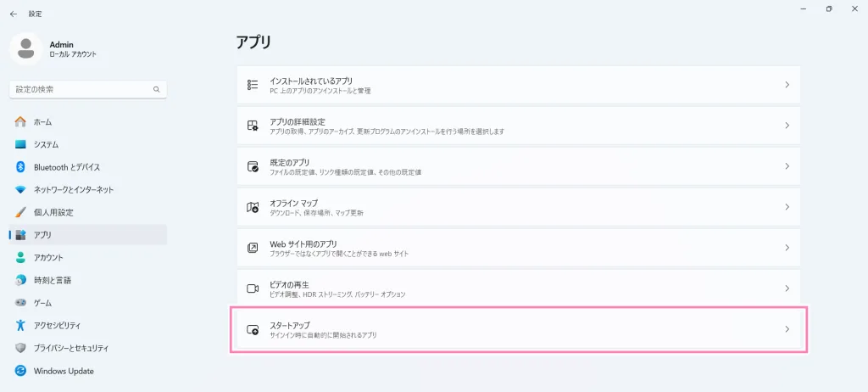Click the Advanced app settings icon
Image resolution: width=868 pixels, height=392 pixels.
(x=252, y=126)
